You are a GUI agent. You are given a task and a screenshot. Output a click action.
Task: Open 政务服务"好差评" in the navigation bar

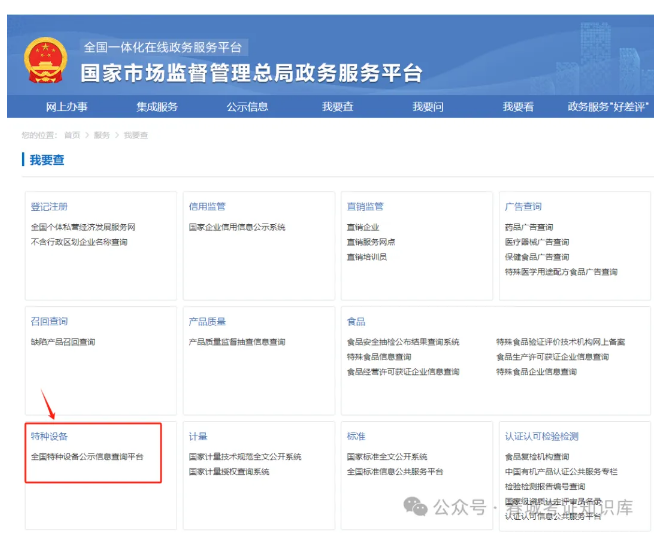tap(608, 107)
